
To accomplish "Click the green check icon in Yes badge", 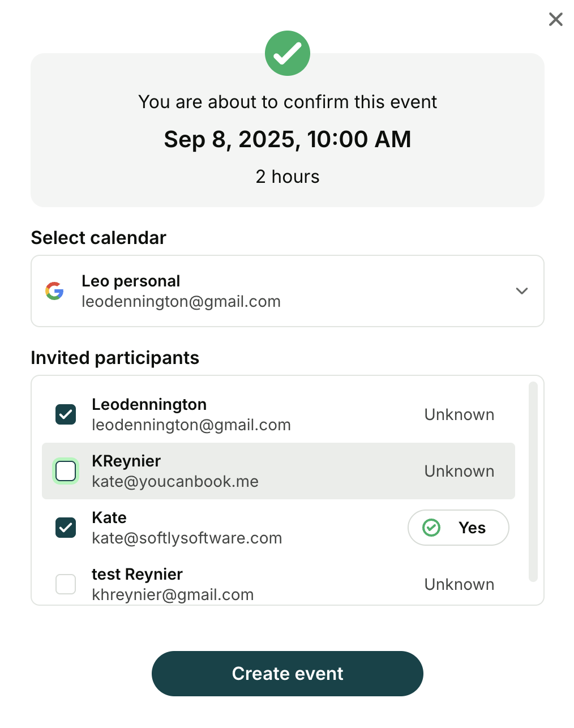I will click(431, 528).
